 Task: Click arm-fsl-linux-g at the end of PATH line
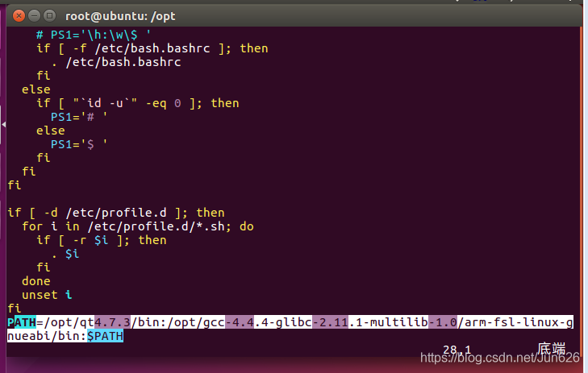[x=519, y=322]
